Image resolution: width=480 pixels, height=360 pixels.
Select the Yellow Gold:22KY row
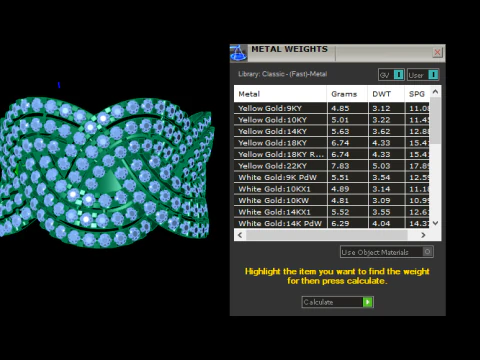pos(331,166)
